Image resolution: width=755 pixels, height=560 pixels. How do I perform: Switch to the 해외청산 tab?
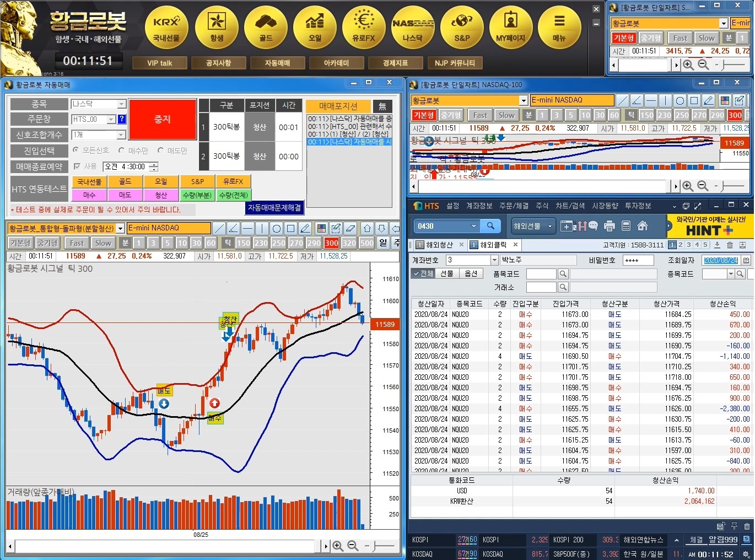(439, 245)
